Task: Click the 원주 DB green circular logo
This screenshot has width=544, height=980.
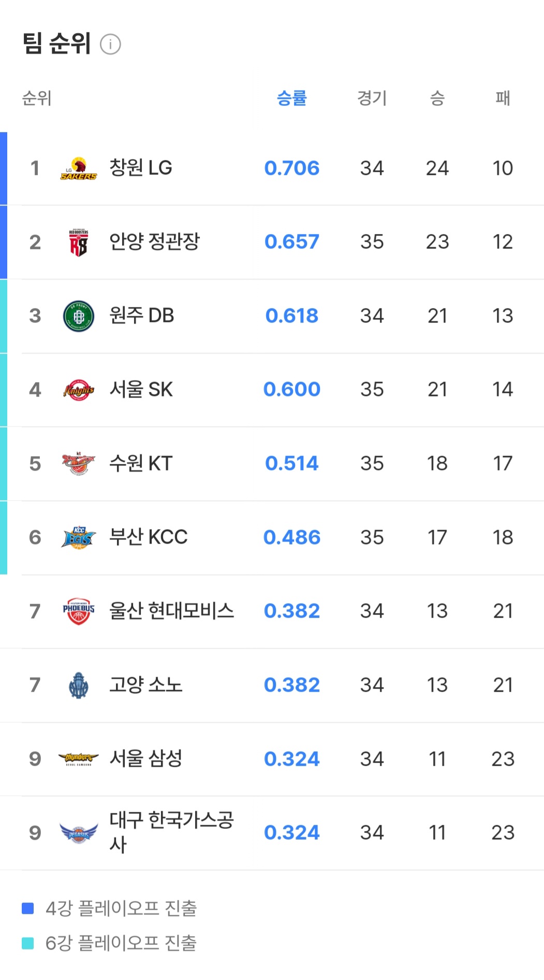Action: (79, 316)
